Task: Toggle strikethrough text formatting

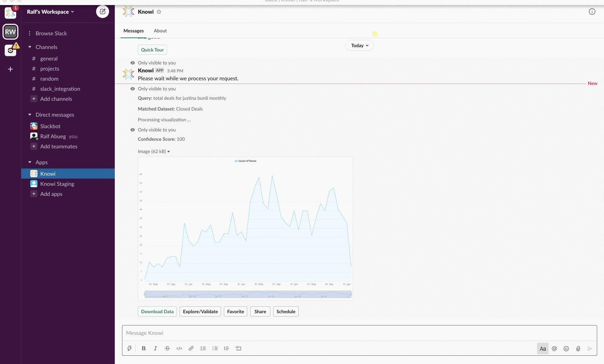Action: click(167, 349)
